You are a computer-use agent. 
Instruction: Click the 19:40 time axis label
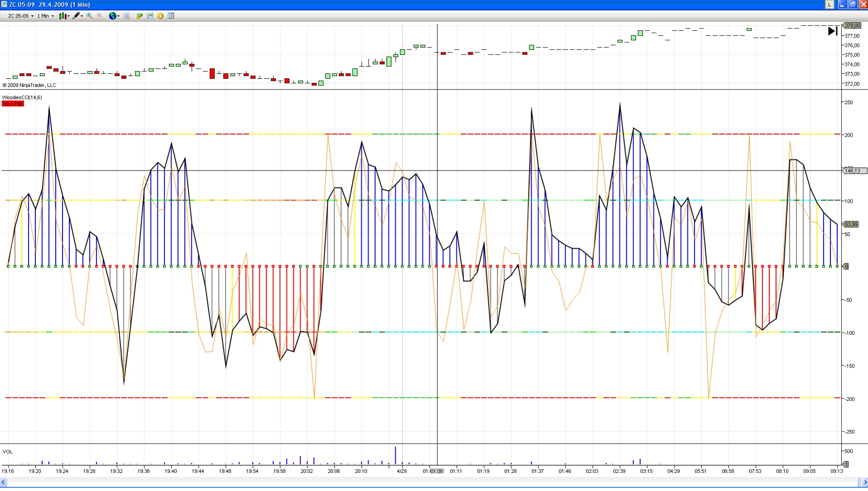click(x=171, y=471)
